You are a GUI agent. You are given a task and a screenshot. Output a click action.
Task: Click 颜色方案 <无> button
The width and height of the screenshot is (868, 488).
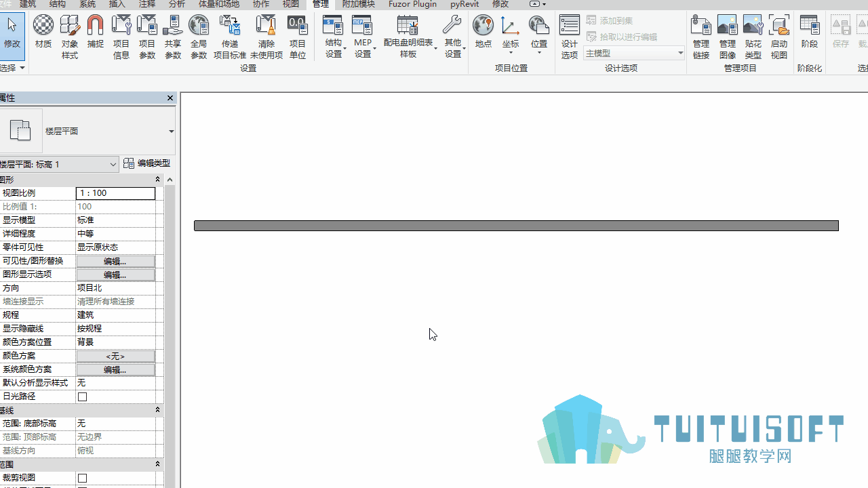pyautogui.click(x=115, y=356)
